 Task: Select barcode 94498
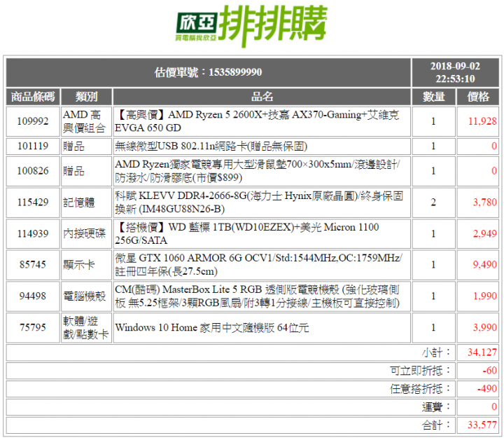(x=33, y=296)
